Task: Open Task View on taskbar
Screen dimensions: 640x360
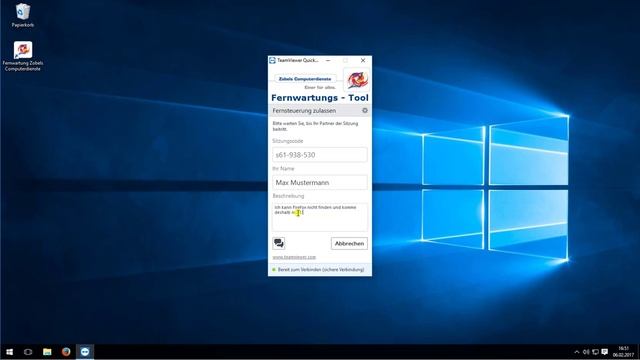Action: [x=28, y=352]
